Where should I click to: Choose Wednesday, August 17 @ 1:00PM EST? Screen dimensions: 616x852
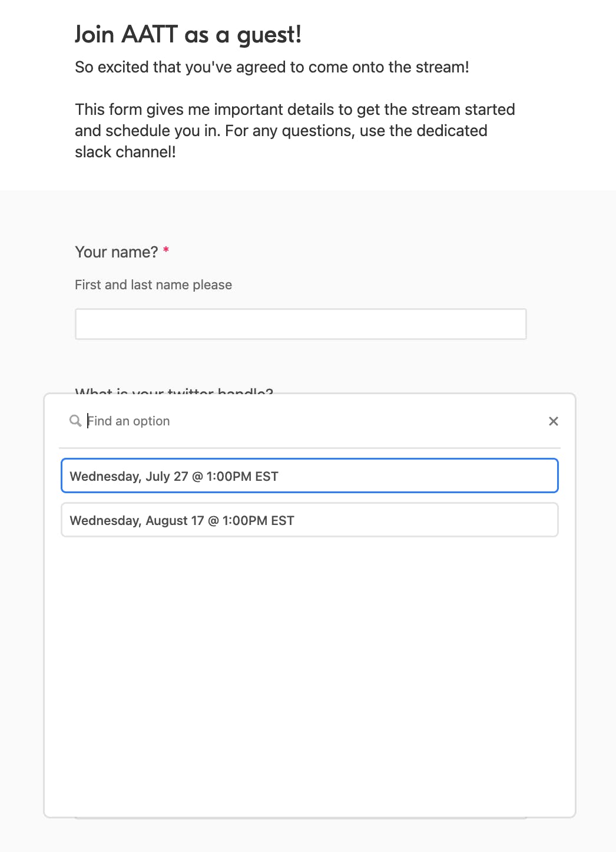point(310,520)
